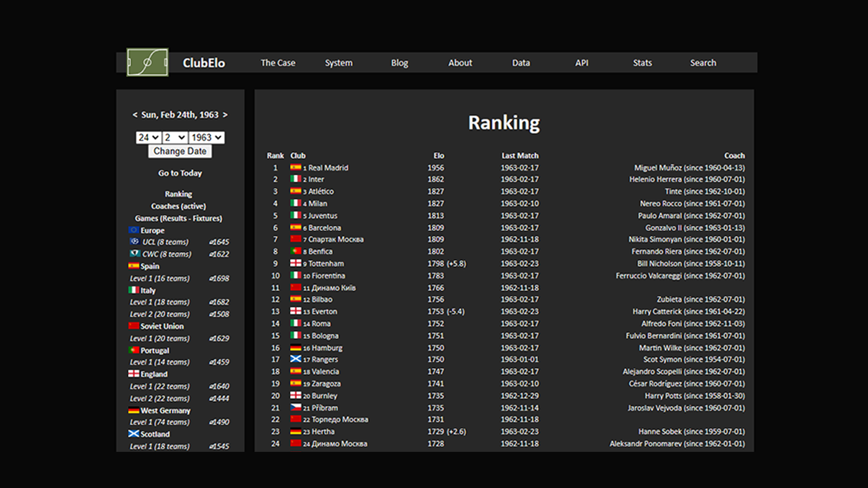Click the Change Date button

180,151
